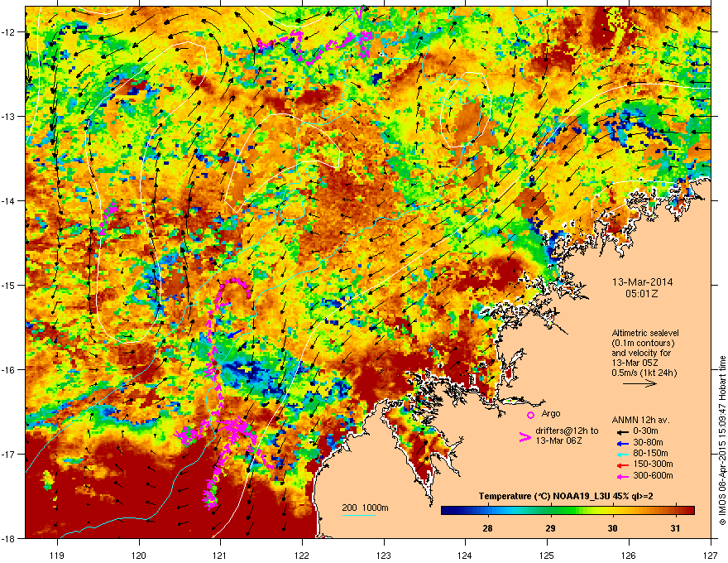Click the temperature color bar
The image size is (728, 563).
pos(568,511)
